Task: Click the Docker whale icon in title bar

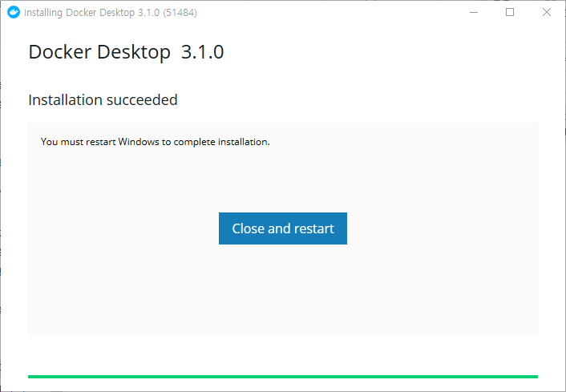Action: 14,12
